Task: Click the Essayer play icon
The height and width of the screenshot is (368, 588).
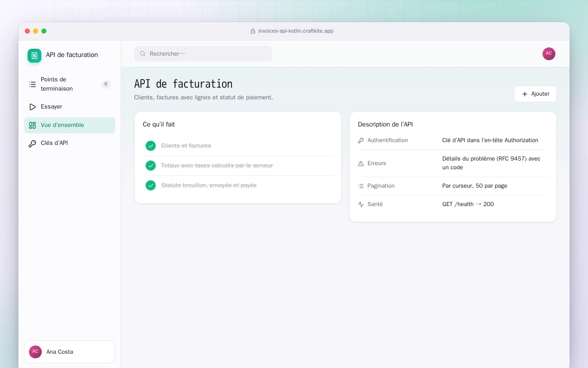Action: coord(32,107)
